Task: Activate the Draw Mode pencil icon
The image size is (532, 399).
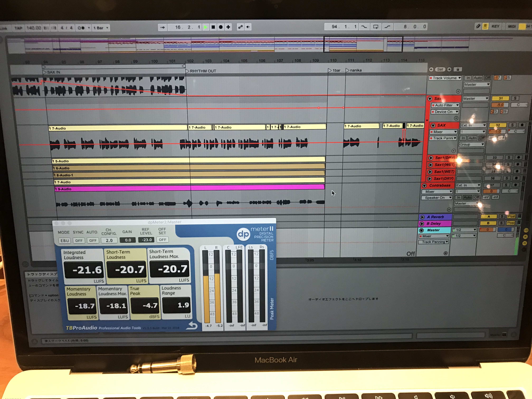Action: (x=478, y=26)
